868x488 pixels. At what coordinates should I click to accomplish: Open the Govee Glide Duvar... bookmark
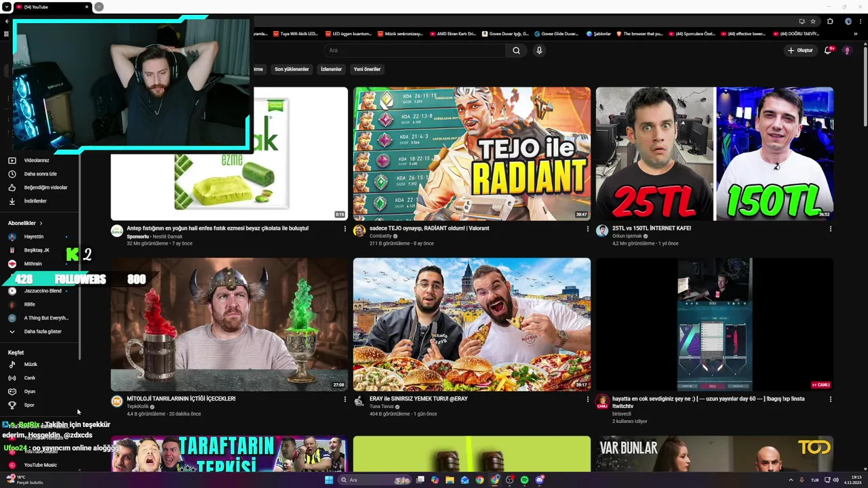(x=556, y=34)
